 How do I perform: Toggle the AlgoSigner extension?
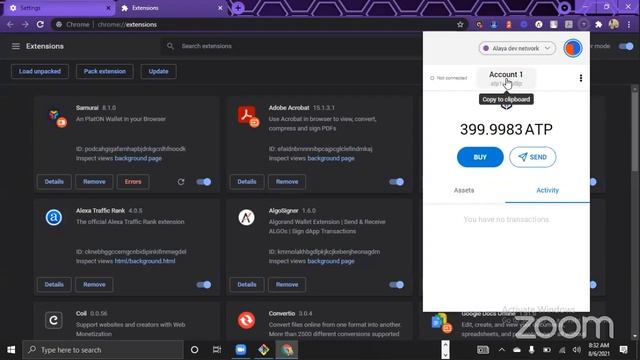click(396, 284)
